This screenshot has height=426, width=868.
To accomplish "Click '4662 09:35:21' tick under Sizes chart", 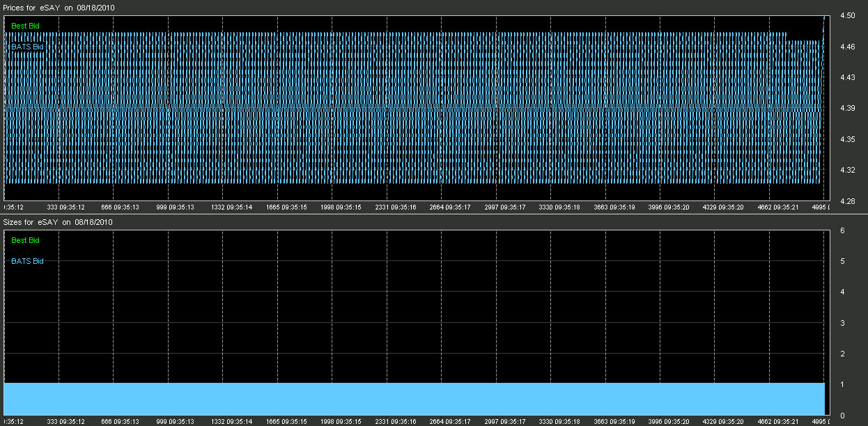I will click(x=779, y=422).
